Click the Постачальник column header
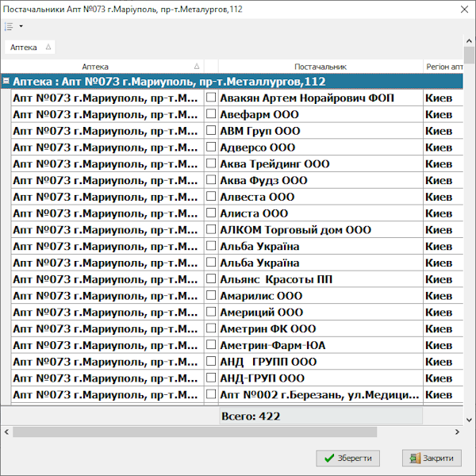The image size is (476, 476). coord(320,67)
